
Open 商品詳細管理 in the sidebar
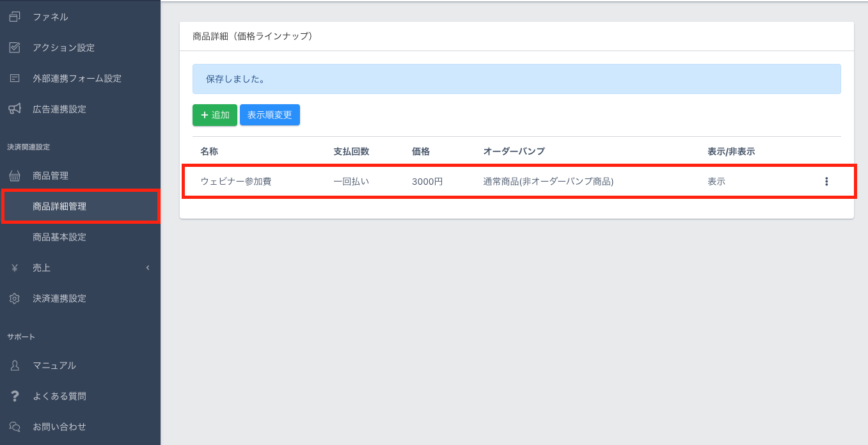pos(59,207)
